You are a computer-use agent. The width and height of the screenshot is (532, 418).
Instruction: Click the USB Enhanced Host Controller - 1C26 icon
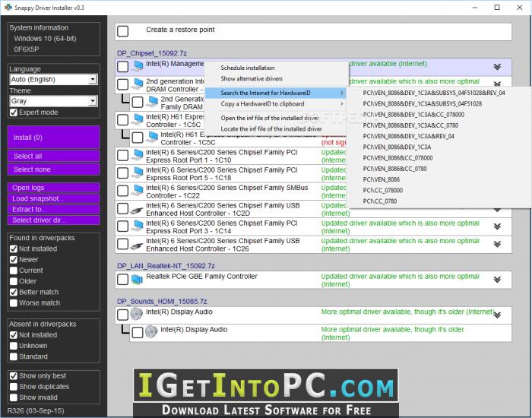click(138, 245)
